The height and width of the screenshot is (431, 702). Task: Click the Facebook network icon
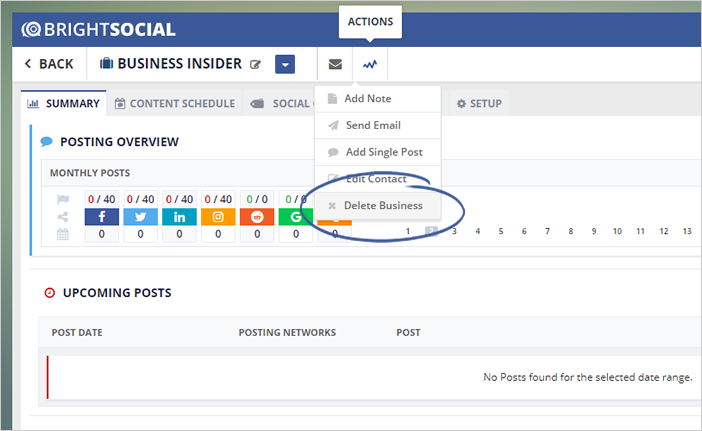click(x=101, y=217)
